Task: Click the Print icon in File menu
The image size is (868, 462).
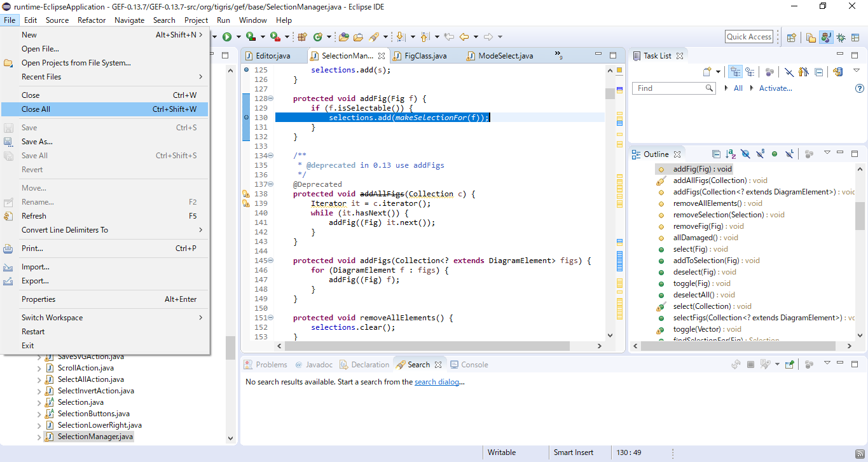Action: coord(8,248)
